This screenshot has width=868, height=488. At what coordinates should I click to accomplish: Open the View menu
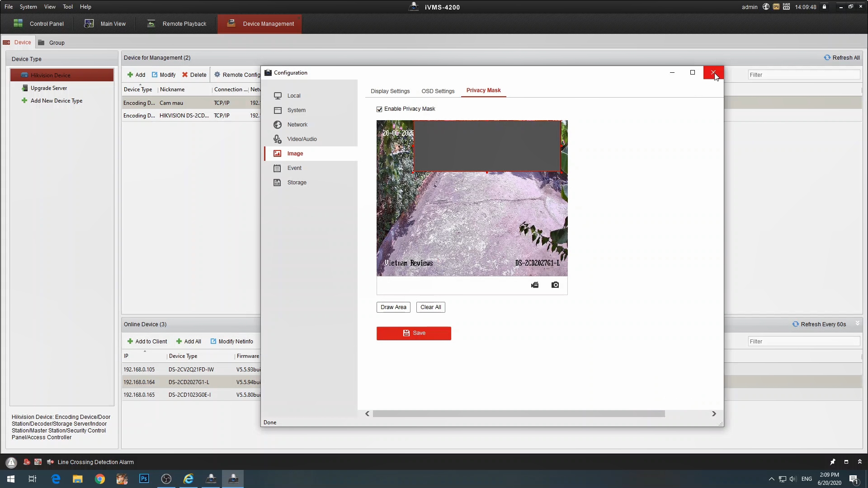click(50, 7)
